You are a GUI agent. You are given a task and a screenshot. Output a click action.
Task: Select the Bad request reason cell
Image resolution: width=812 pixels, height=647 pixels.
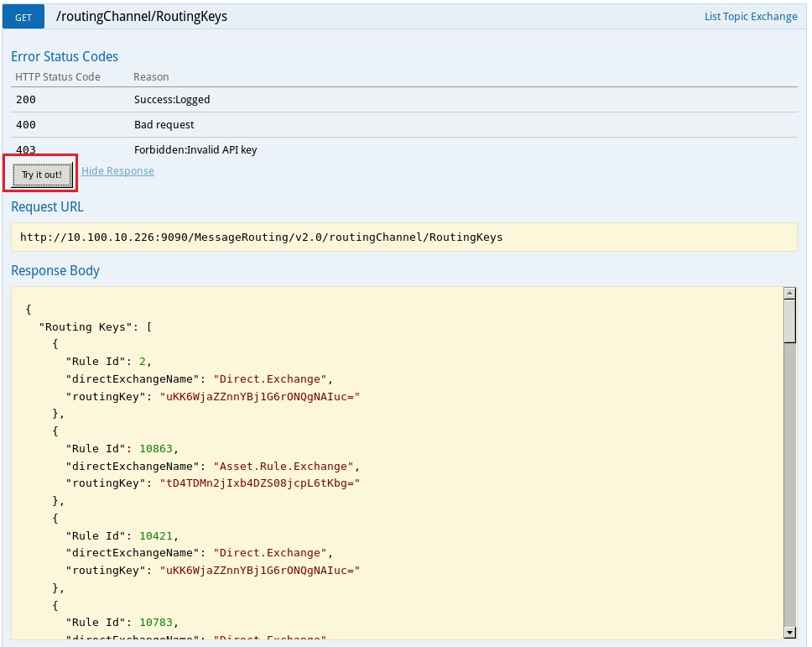pyautogui.click(x=164, y=125)
